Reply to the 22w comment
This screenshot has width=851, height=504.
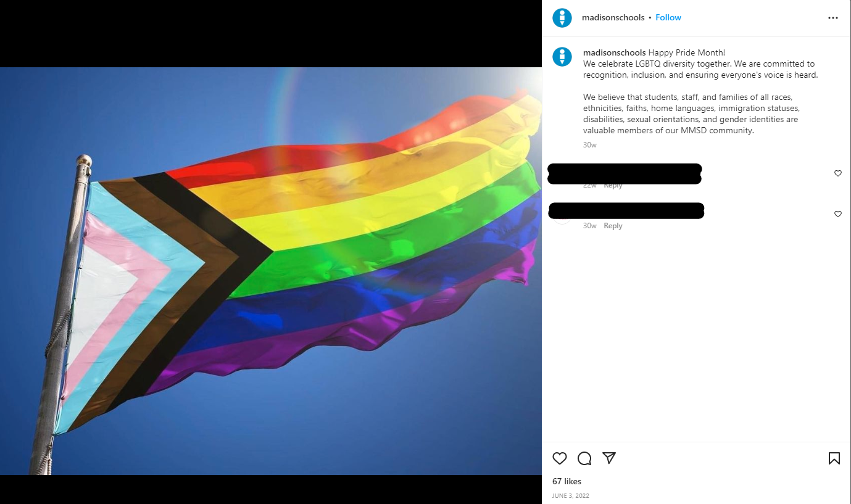coord(613,186)
